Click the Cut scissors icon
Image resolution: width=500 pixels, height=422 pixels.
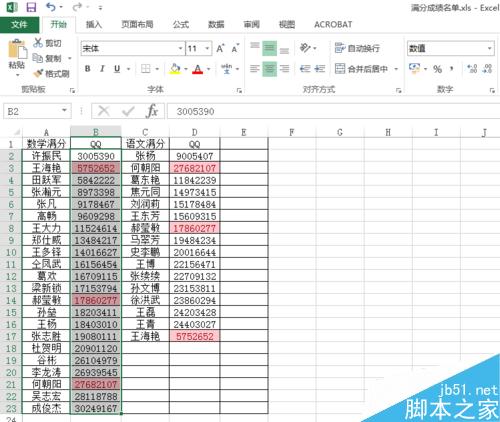(38, 43)
